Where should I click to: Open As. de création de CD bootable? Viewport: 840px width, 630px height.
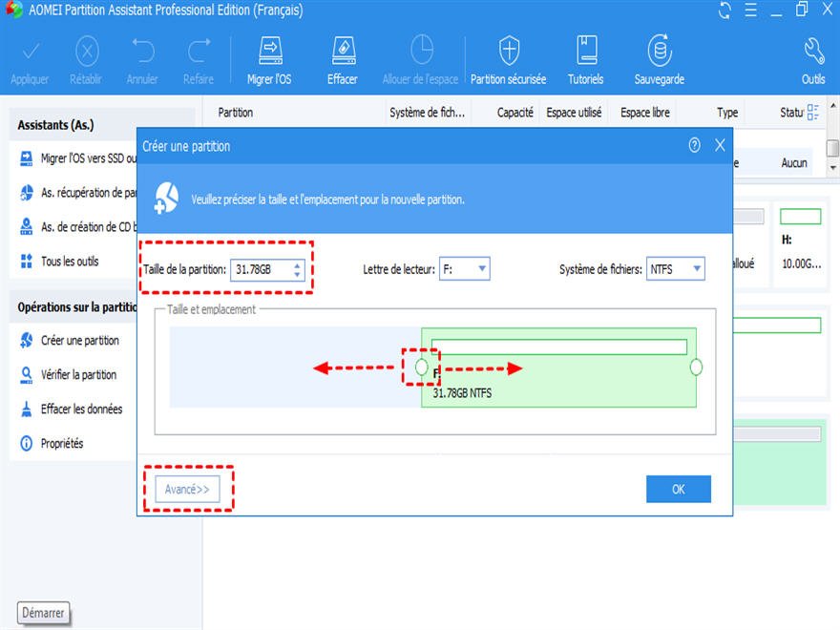click(x=77, y=227)
